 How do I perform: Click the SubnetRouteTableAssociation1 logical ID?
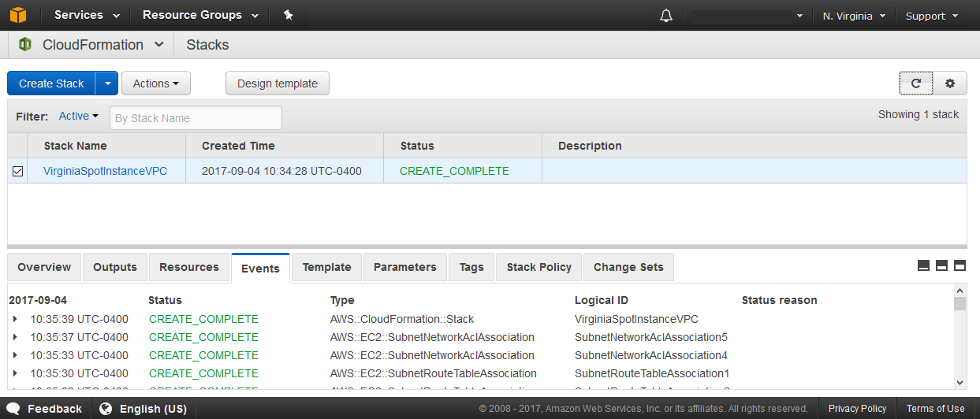click(652, 373)
